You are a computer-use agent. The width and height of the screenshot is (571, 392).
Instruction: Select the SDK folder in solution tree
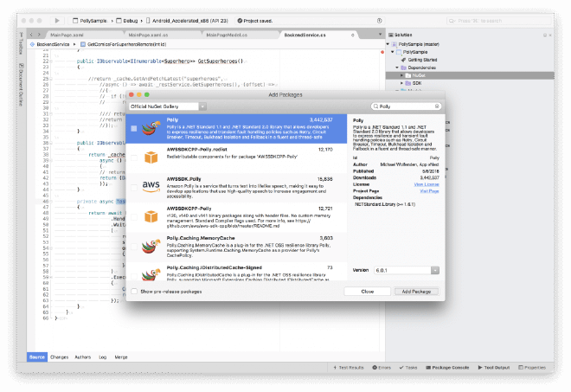(x=417, y=83)
